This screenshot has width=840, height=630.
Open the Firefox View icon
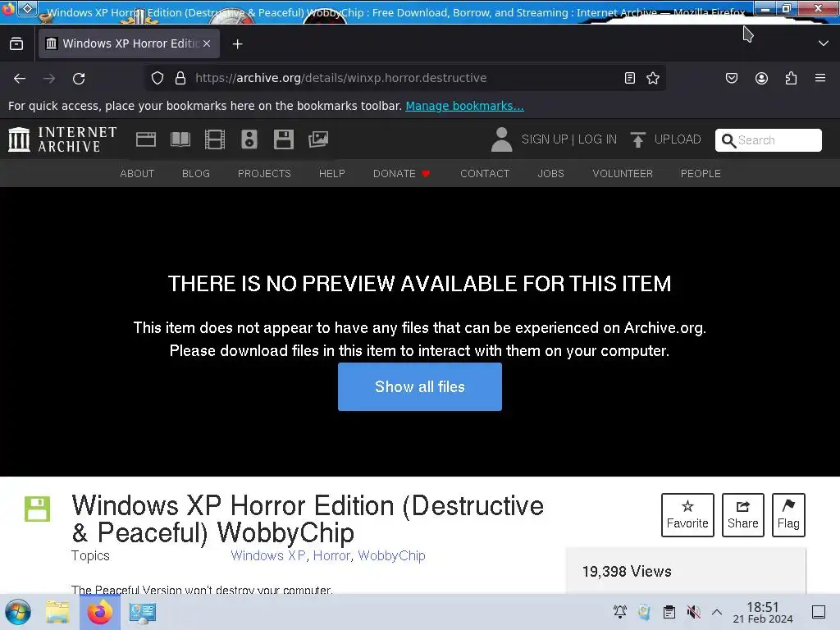coord(16,44)
